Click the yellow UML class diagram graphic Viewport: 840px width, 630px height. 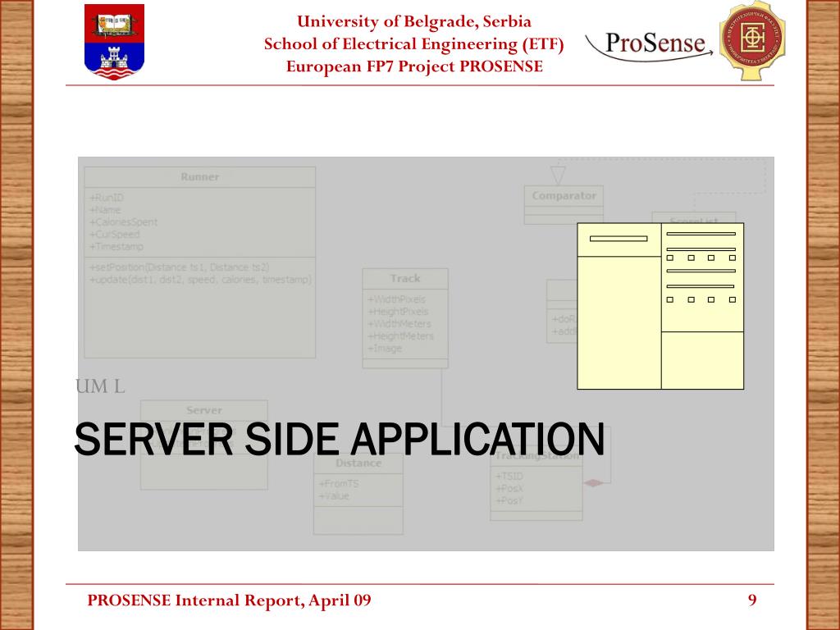[660, 306]
